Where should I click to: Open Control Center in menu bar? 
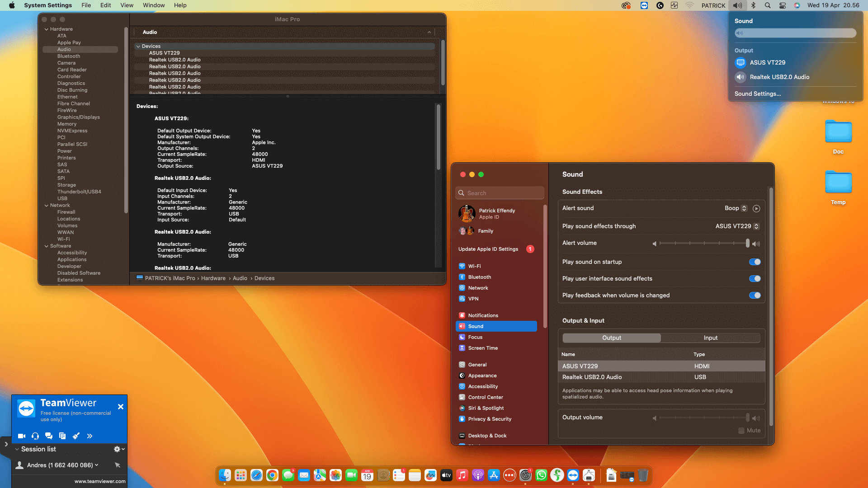pyautogui.click(x=783, y=5)
